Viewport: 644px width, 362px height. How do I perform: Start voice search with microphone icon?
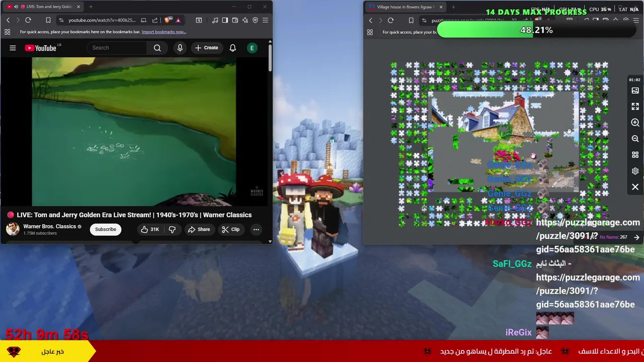tap(180, 48)
